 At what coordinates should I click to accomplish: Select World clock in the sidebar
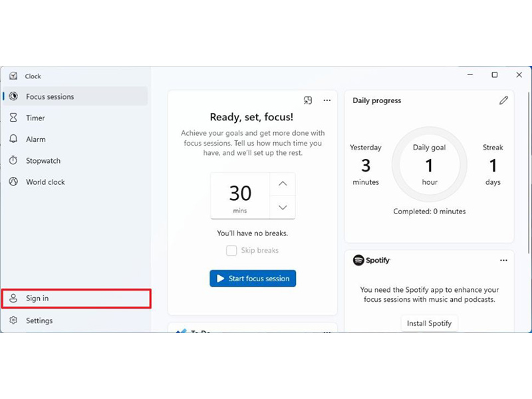tap(75, 182)
